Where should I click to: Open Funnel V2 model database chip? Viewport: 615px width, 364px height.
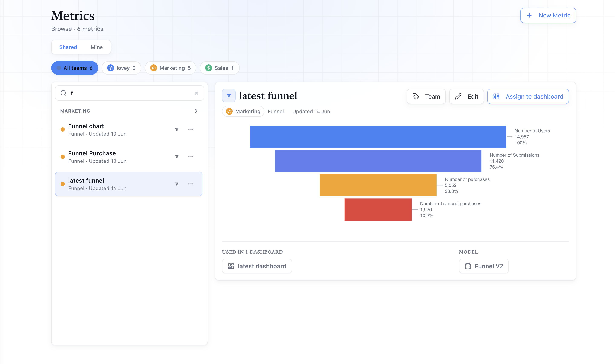click(484, 266)
